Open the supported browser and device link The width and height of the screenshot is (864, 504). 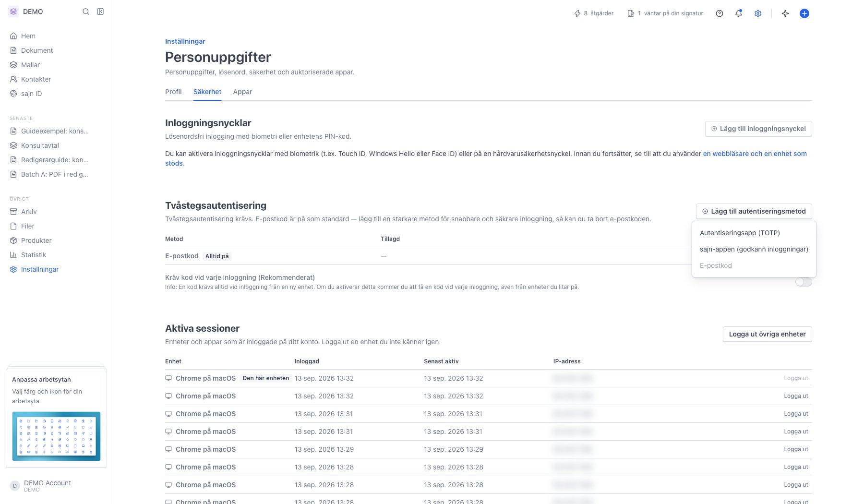tap(755, 154)
